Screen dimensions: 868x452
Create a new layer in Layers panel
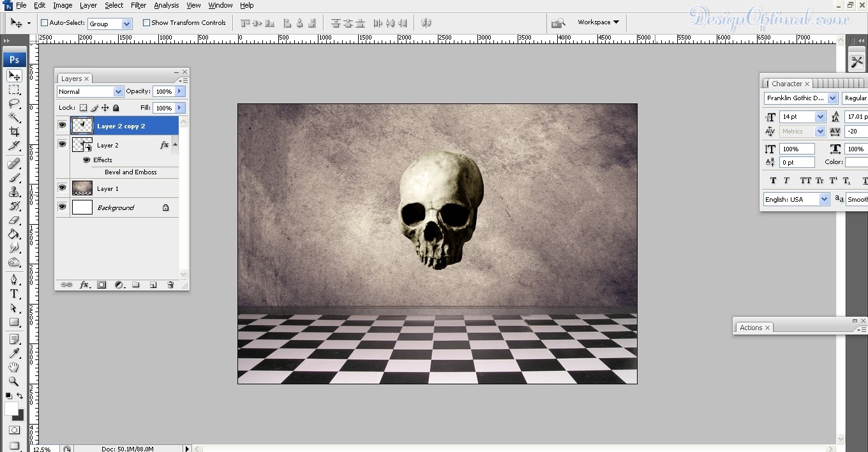153,285
